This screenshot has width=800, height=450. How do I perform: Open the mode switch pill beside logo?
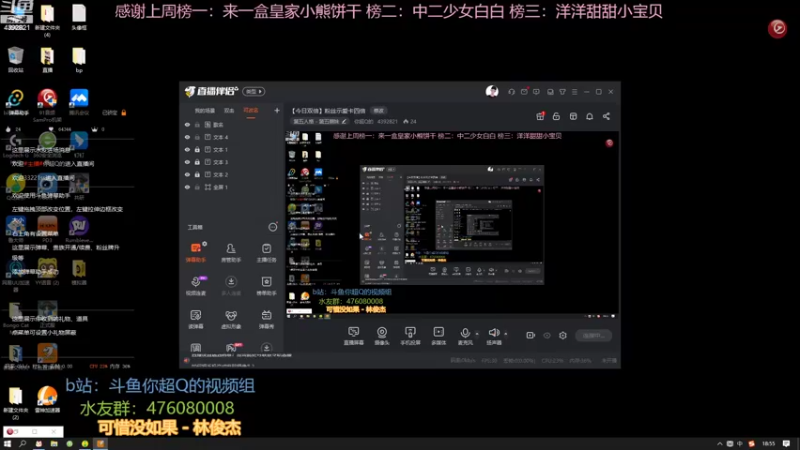(254, 91)
